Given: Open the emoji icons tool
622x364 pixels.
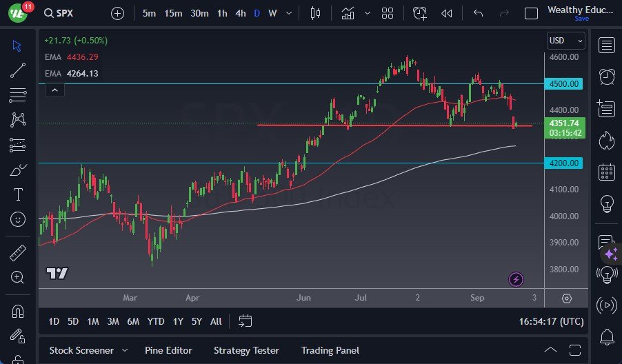Looking at the screenshot, I should [x=18, y=219].
